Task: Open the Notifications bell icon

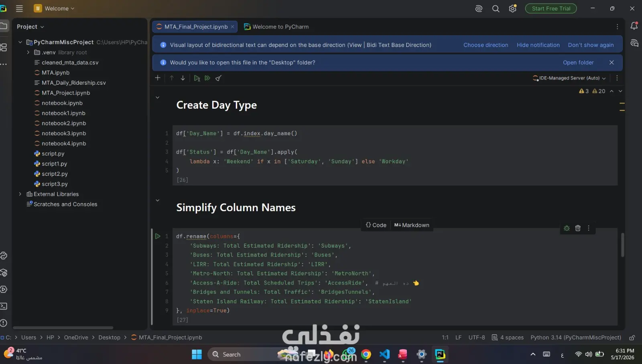Action: (634, 26)
